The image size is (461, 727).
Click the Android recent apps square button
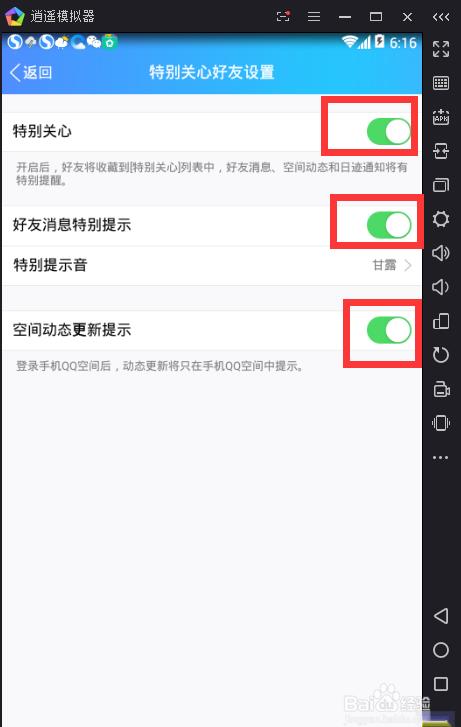pos(441,684)
